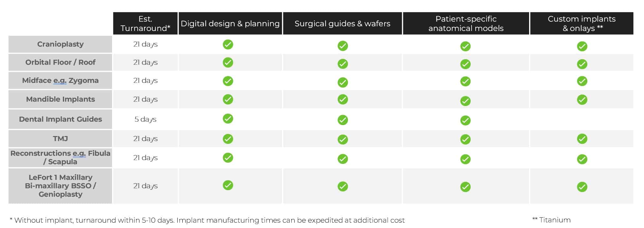This screenshot has height=228, width=644.
Task: Click Dental Implant Guides anatomical models checkmark
Action: pyautogui.click(x=465, y=120)
